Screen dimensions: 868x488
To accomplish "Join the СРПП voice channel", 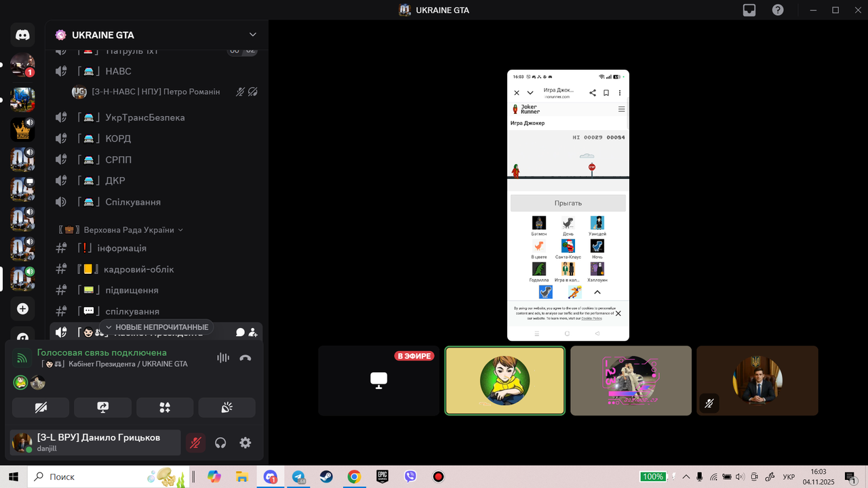I will (x=156, y=160).
